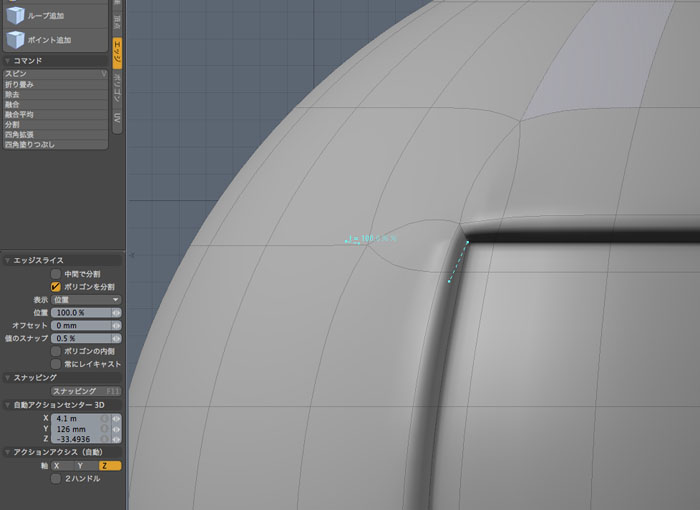Viewport: 700px width, 510px height.
Task: Collapse the スナッピング section header
Action: pyautogui.click(x=7, y=377)
